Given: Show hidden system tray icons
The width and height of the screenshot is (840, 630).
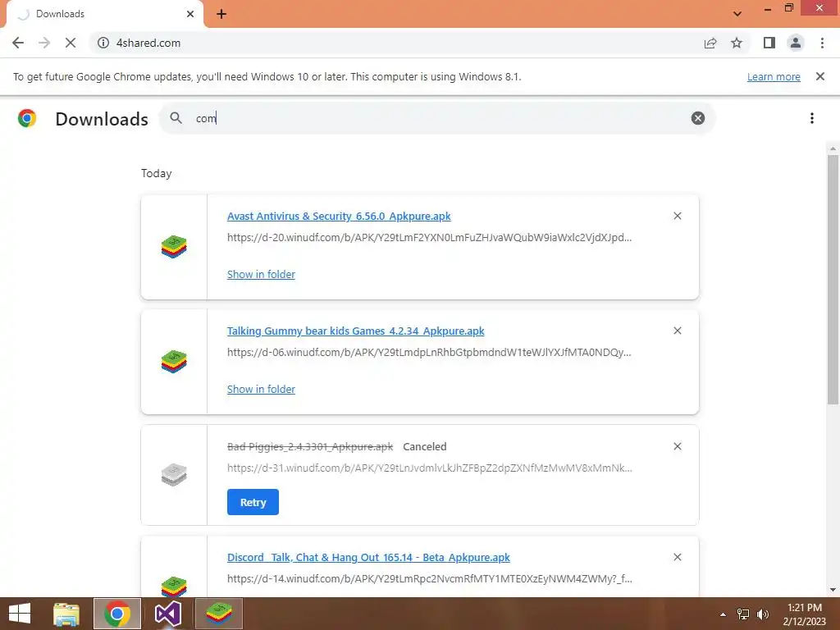Looking at the screenshot, I should tap(723, 614).
